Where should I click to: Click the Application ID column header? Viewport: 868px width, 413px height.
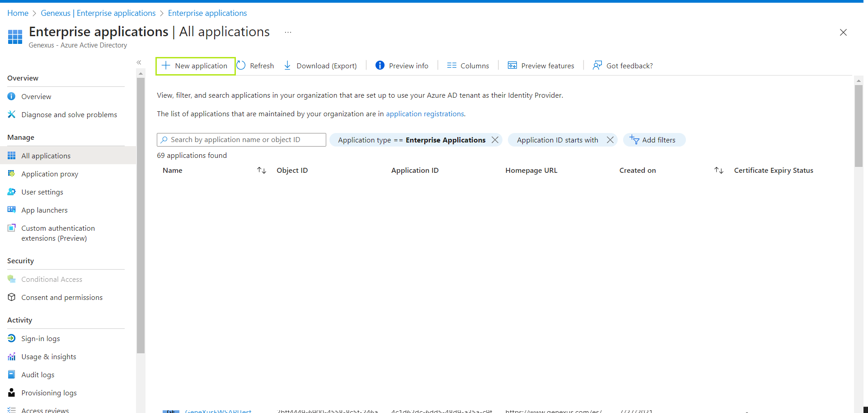point(415,171)
